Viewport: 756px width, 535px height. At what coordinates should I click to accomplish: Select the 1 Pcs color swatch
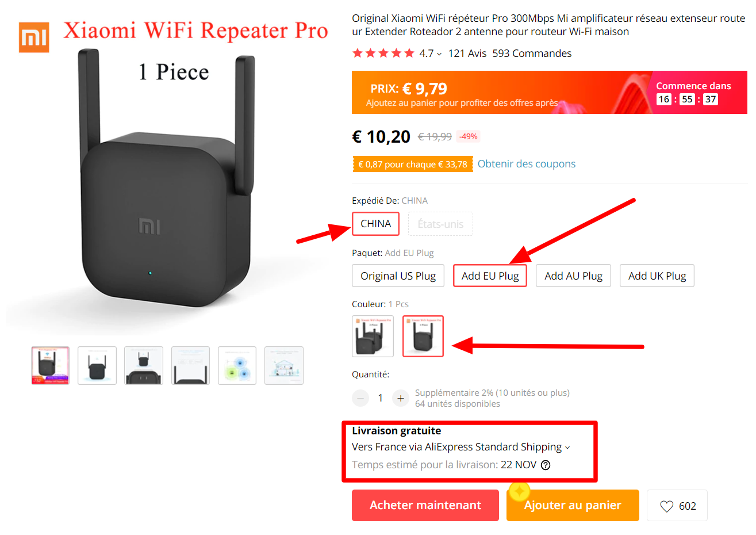tap(423, 336)
